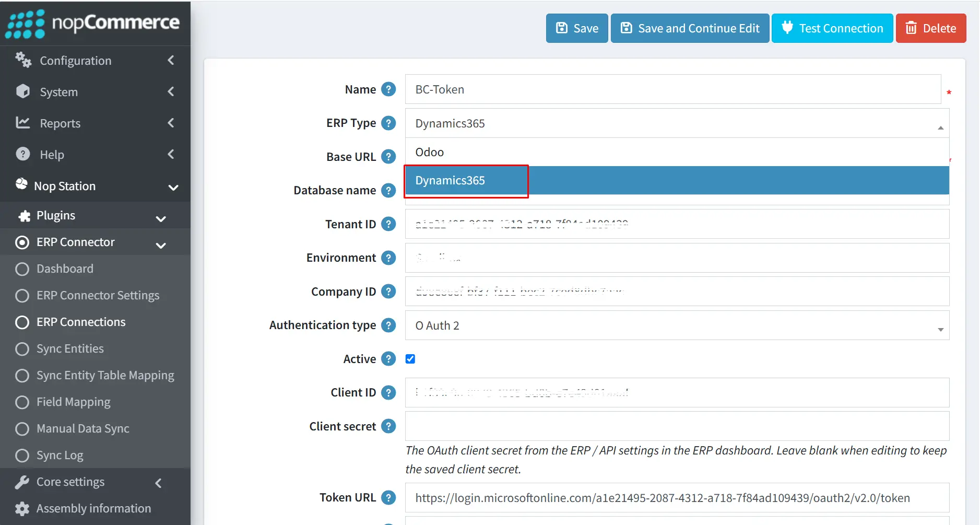Uncheck the Active checkbox
The width and height of the screenshot is (980, 525).
(410, 359)
